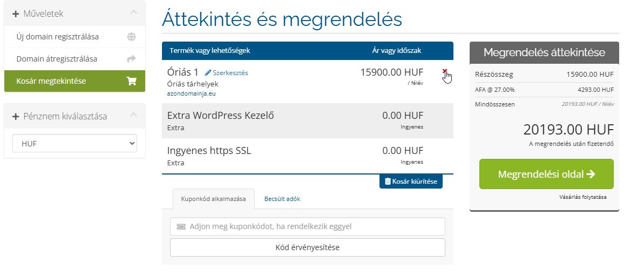Viewport: 644px width, 275px height.
Task: Collapse the Műveletek panel using its chevron
Action: point(134,13)
